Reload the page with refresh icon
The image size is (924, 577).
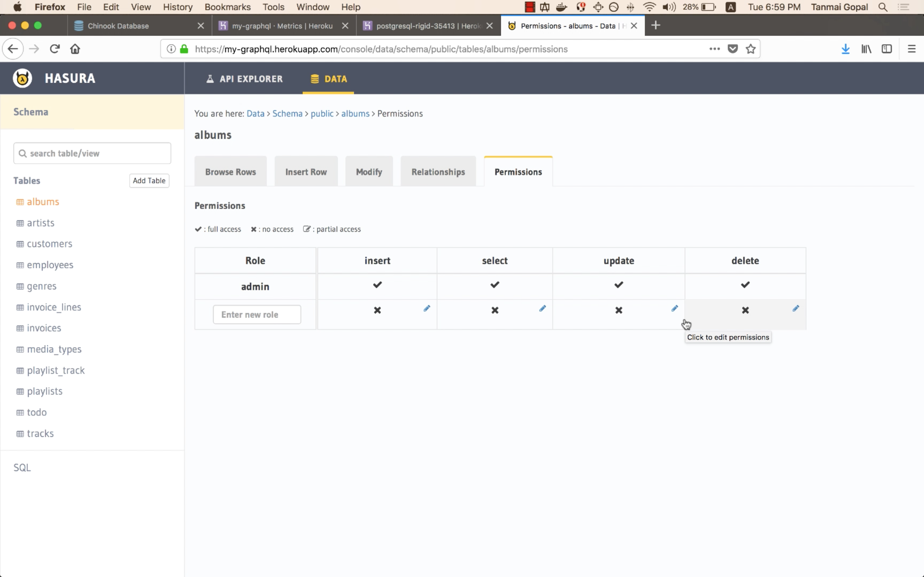pyautogui.click(x=55, y=49)
